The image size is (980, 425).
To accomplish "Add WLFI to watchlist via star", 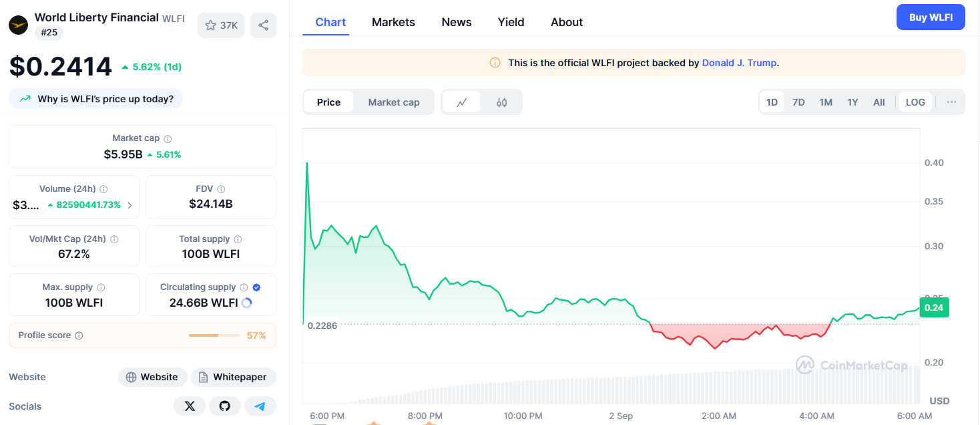I will click(x=221, y=25).
